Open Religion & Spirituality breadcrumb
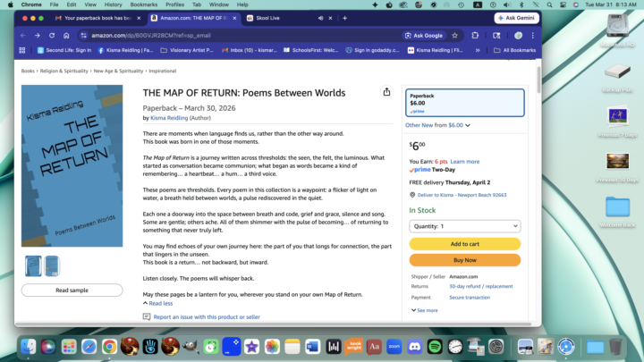This screenshot has width=644, height=362. [64, 71]
